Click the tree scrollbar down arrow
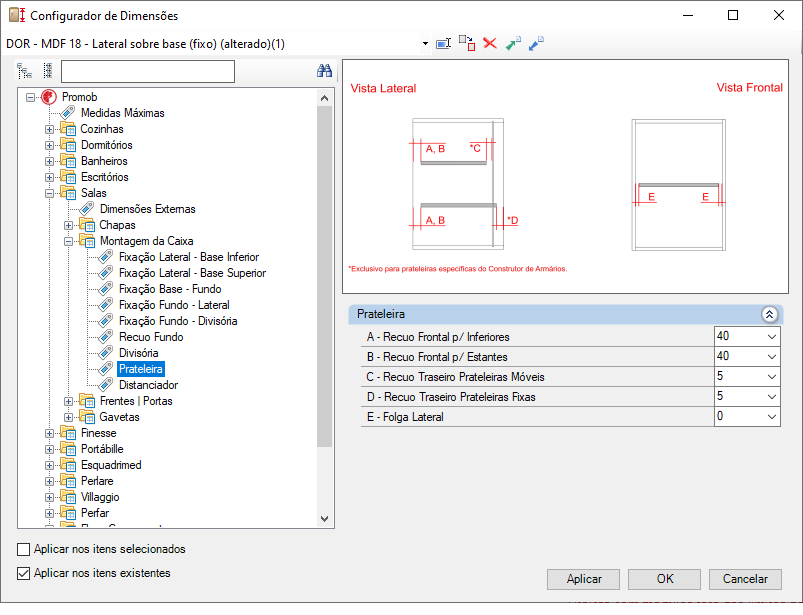Image resolution: width=803 pixels, height=615 pixels. 324,519
